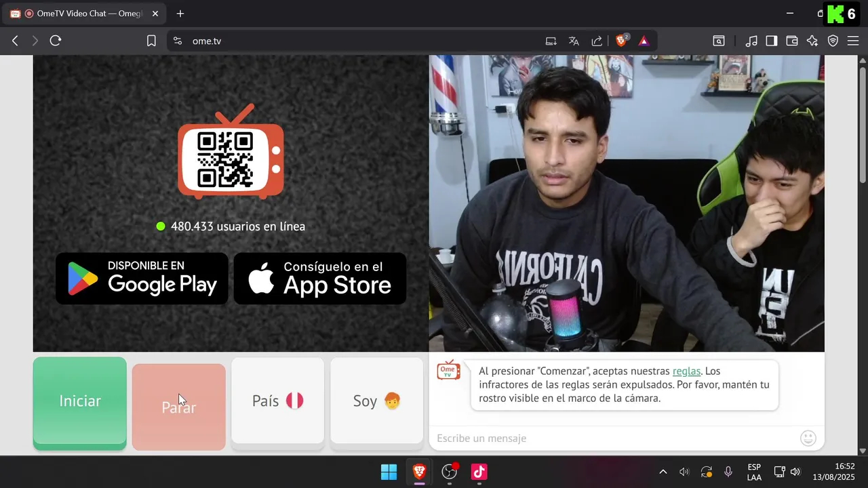Open the translate page icon
The width and height of the screenshot is (868, 488).
tap(574, 41)
